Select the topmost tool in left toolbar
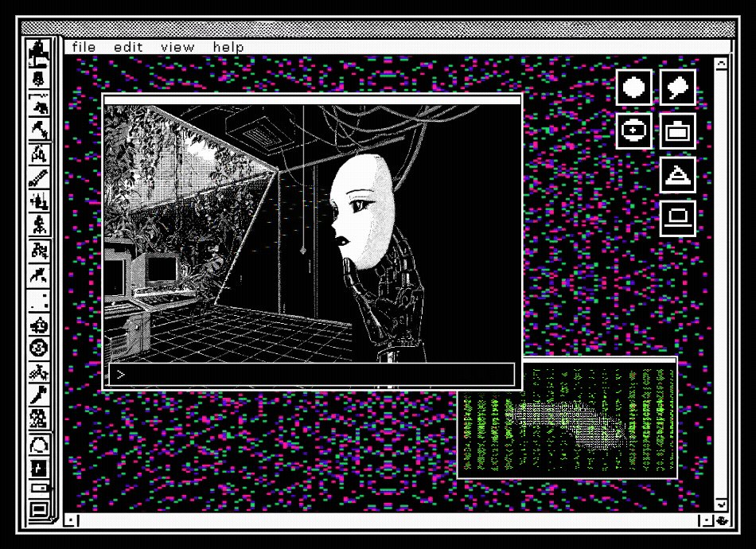 pyautogui.click(x=38, y=53)
